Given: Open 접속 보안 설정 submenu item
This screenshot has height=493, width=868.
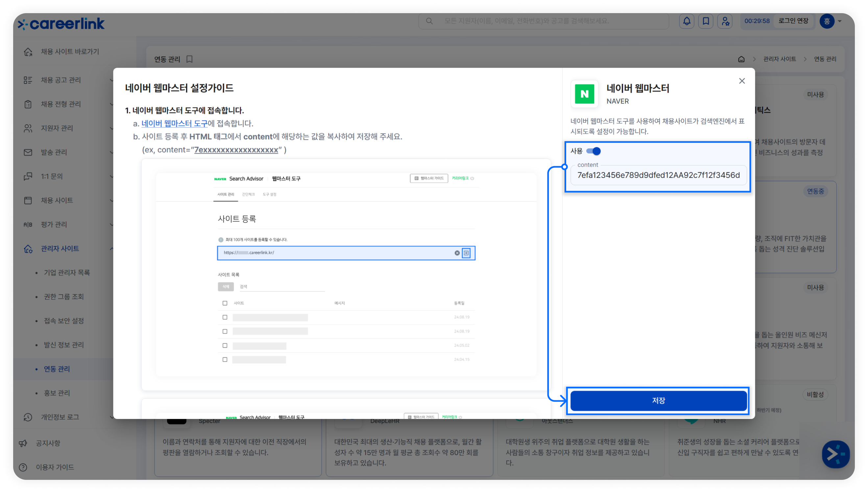Looking at the screenshot, I should coord(63,321).
